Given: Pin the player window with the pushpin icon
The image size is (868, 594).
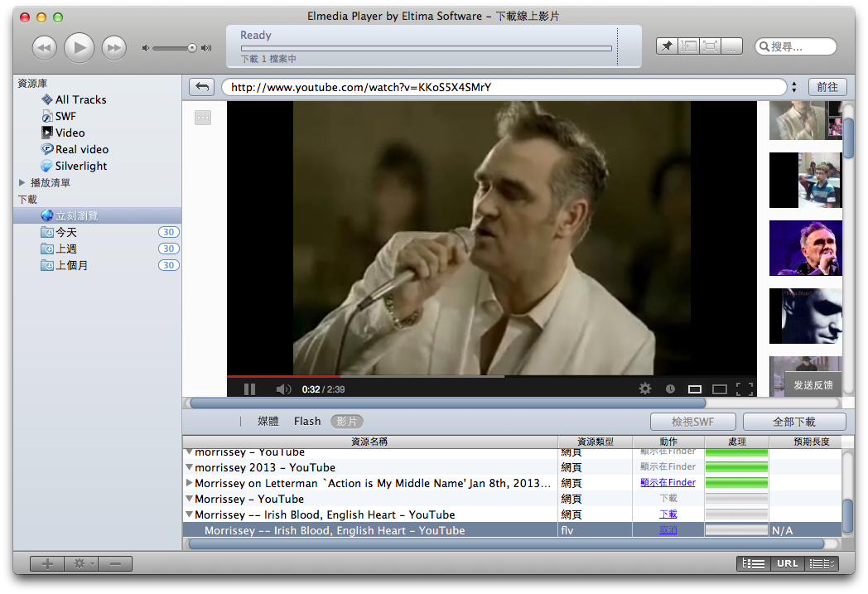Looking at the screenshot, I should click(667, 46).
